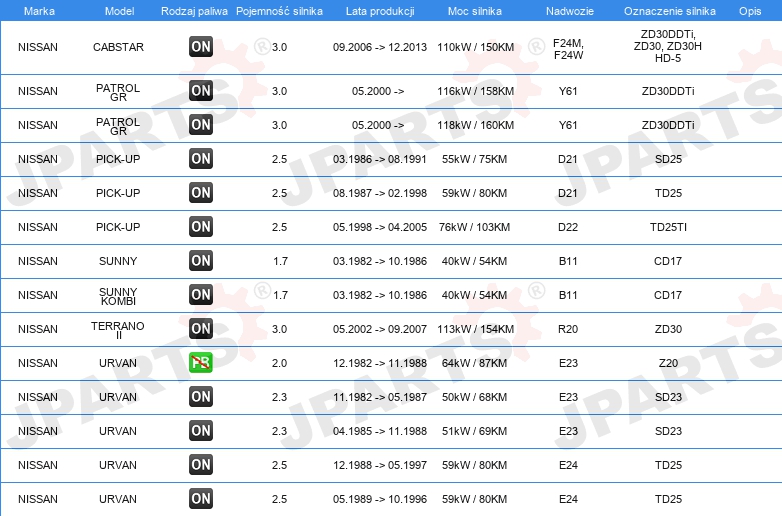Select the CABSTAR model cell
Screen dimensions: 782x516
[118, 47]
